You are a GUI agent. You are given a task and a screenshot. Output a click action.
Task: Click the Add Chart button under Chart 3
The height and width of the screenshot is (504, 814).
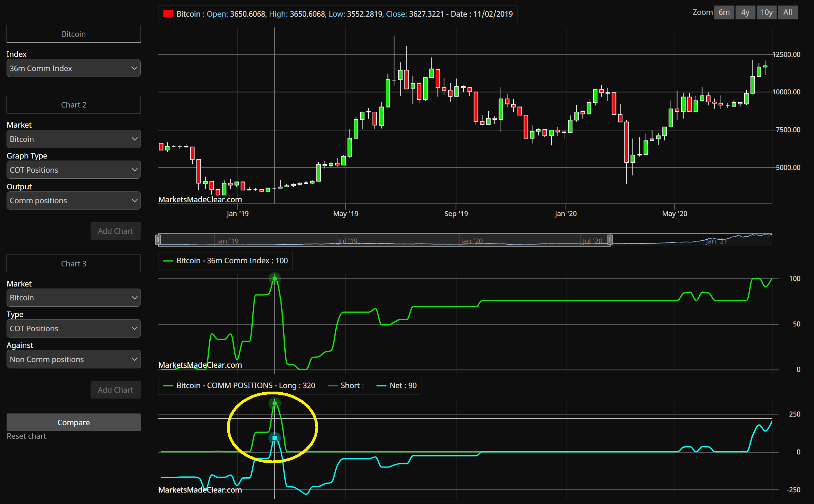point(116,390)
